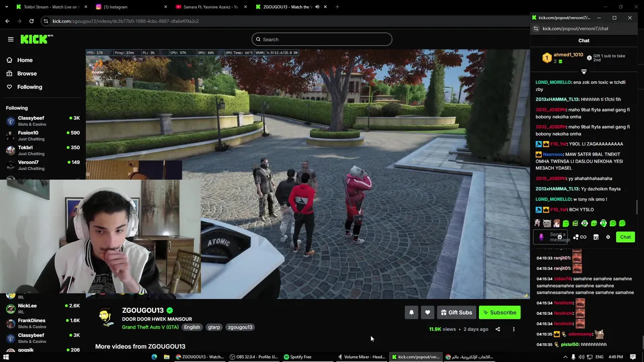Click the site info icon in the address bar
The image size is (644, 362).
click(x=46, y=21)
